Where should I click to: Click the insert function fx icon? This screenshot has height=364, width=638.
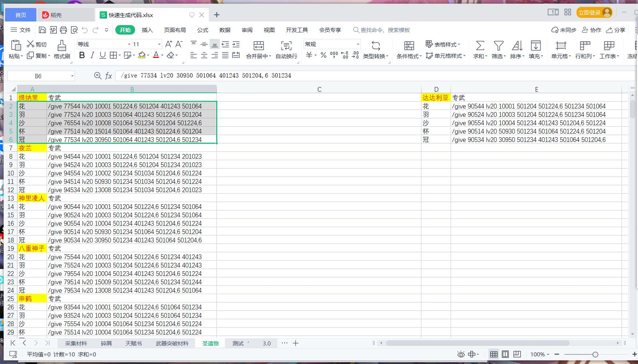point(108,76)
